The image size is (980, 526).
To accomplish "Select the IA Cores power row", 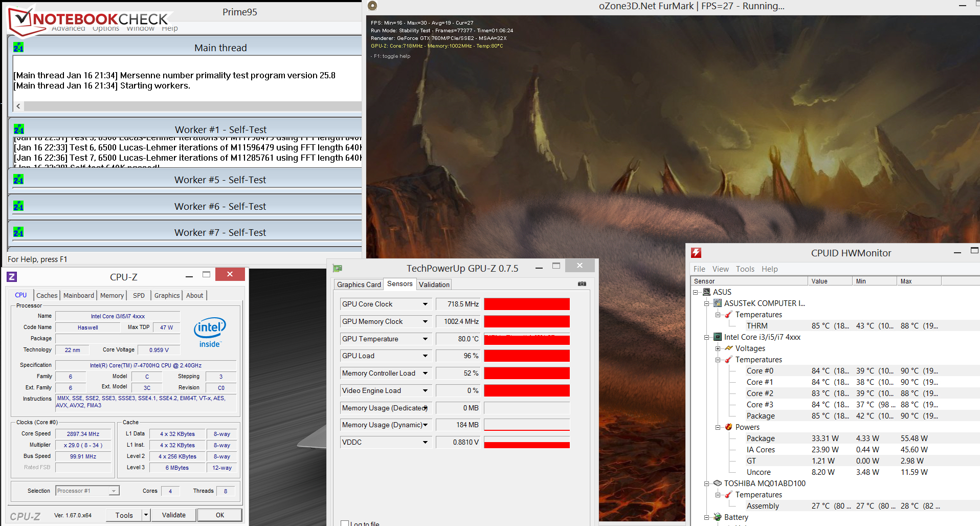I will (835, 449).
